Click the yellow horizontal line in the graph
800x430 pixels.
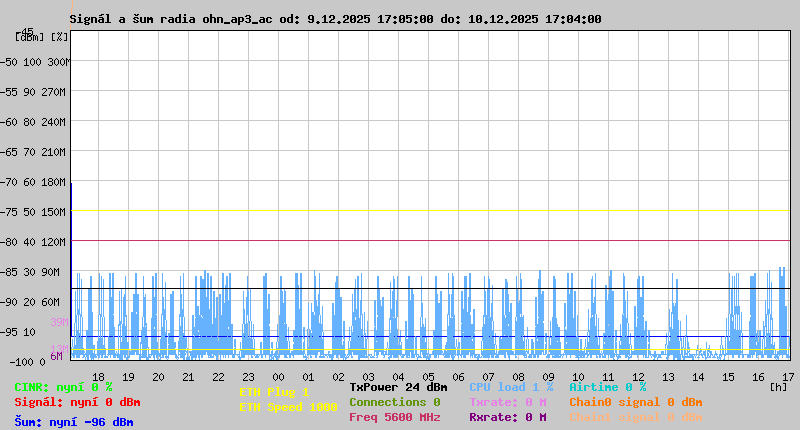coord(430,211)
